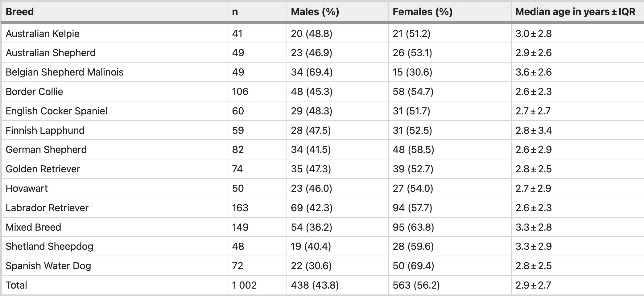Screen dimensions: 644x296
Task: Click the Hovawart breed cell
Action: pos(27,188)
